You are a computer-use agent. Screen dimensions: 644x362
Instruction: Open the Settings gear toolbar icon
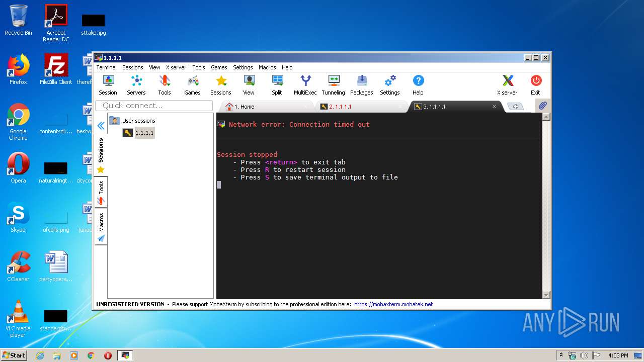pyautogui.click(x=390, y=85)
